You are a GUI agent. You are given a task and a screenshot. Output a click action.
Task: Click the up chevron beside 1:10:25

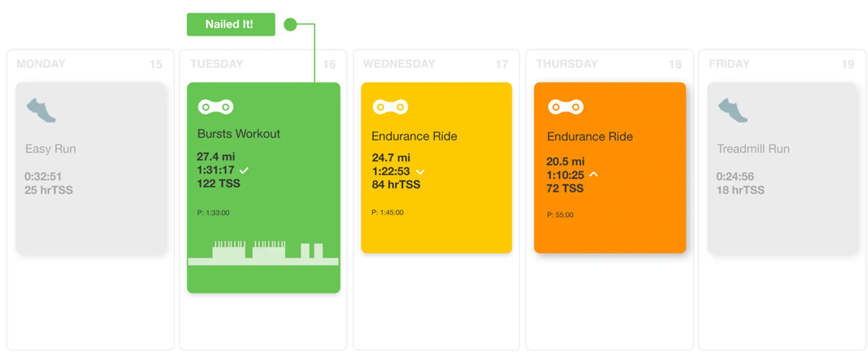click(594, 175)
